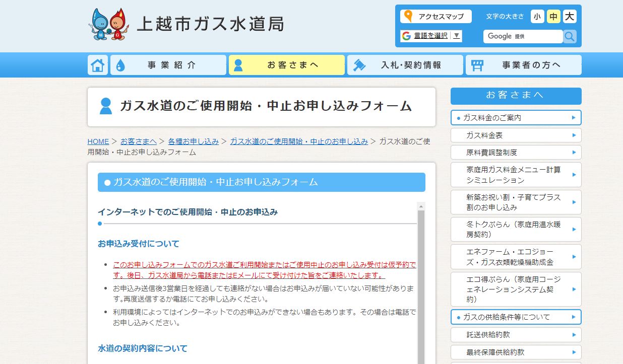Open ガス料金表 in the sidebar

(x=516, y=135)
